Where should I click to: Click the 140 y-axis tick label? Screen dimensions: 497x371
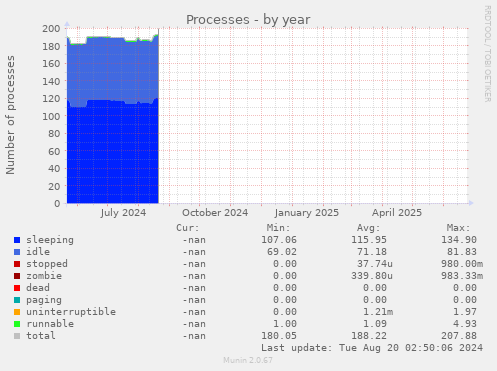point(51,81)
